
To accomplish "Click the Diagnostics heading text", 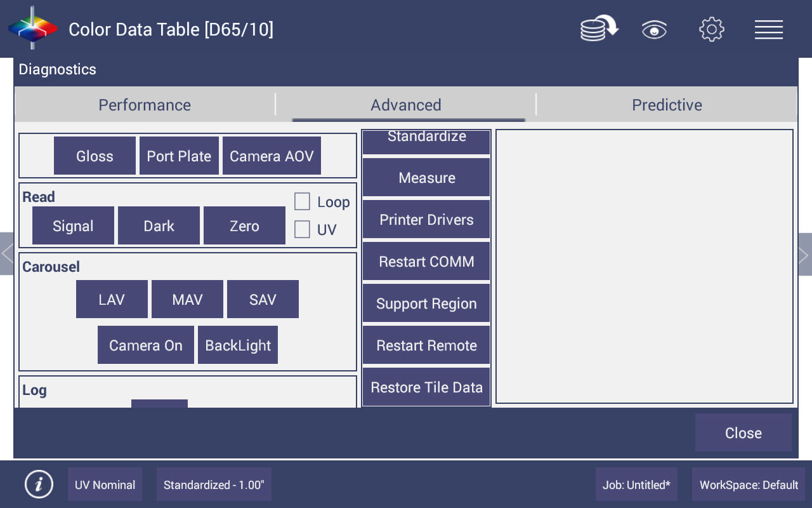I will pyautogui.click(x=58, y=69).
